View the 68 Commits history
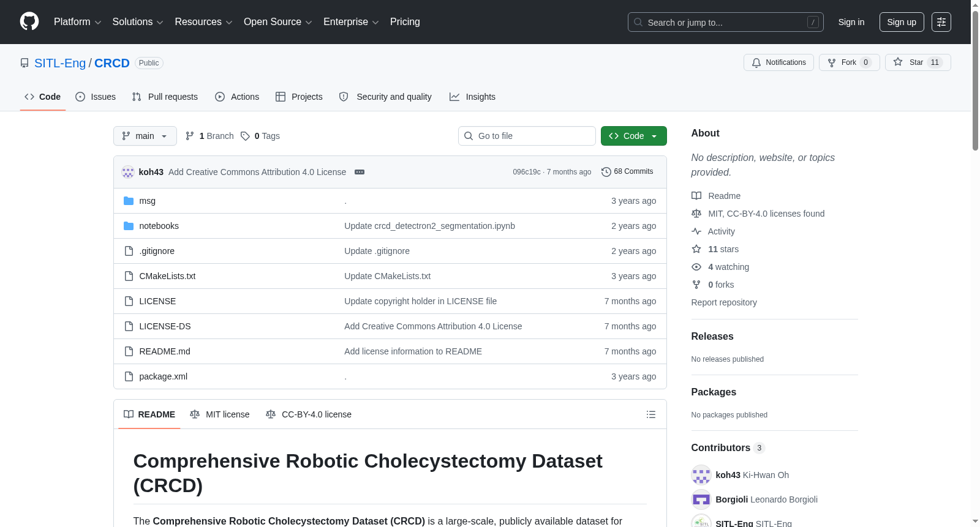The width and height of the screenshot is (980, 527). [x=627, y=172]
